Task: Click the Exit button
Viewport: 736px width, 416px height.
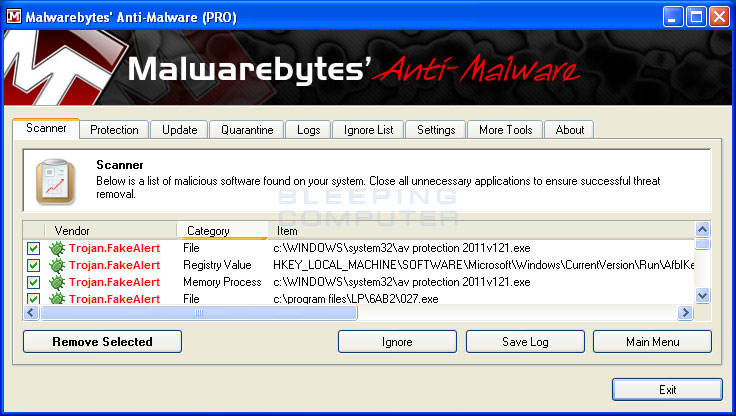Action: 667,389
